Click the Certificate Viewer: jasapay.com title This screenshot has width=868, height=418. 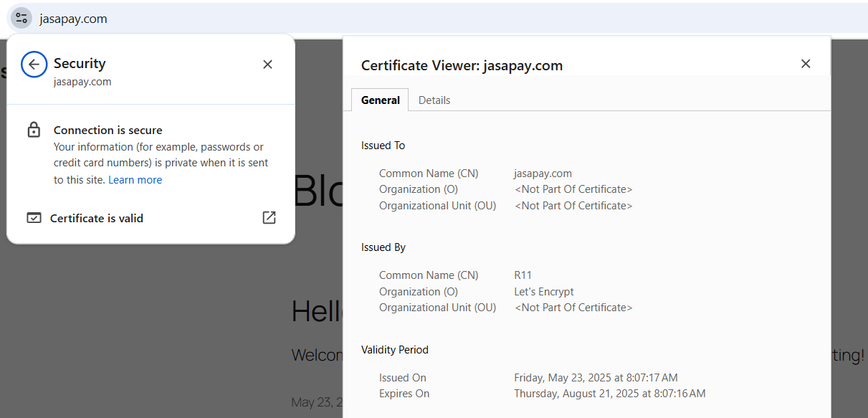point(462,66)
